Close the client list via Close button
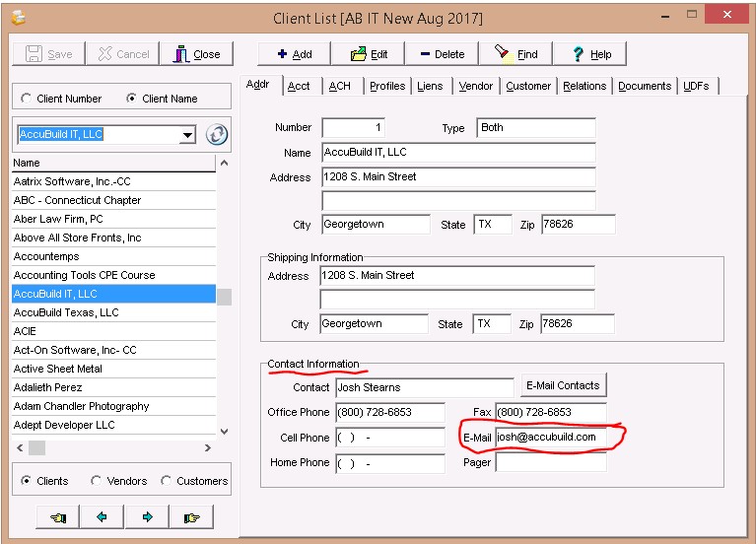Viewport: 756px width, 544px height. [197, 53]
